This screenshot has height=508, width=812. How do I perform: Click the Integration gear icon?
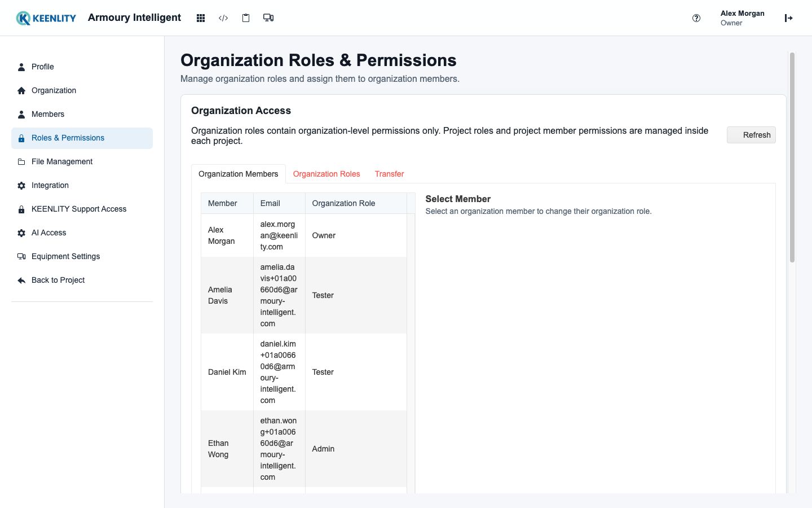(x=21, y=186)
